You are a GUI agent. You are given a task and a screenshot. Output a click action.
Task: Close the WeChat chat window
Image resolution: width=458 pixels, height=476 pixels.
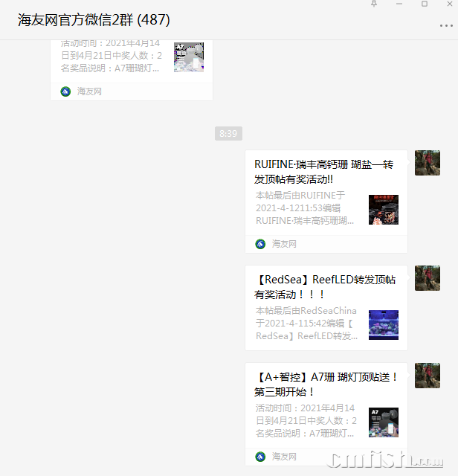coord(450,4)
